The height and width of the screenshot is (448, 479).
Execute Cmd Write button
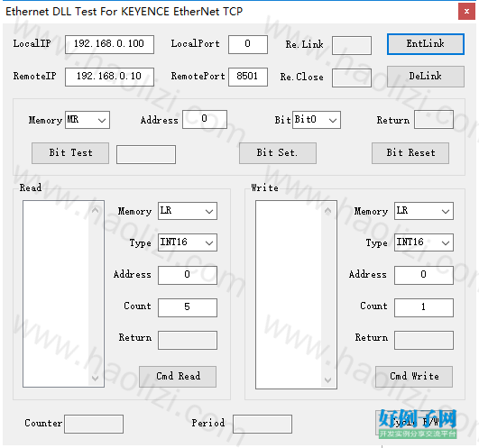tap(414, 377)
